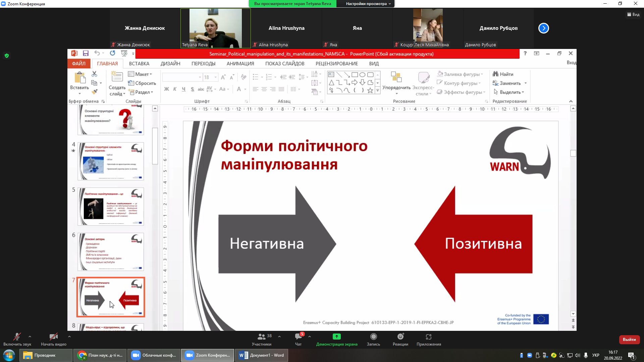644x362 pixels.
Task: Expand video options arrow next to Начать видео
Action: [x=69, y=336]
